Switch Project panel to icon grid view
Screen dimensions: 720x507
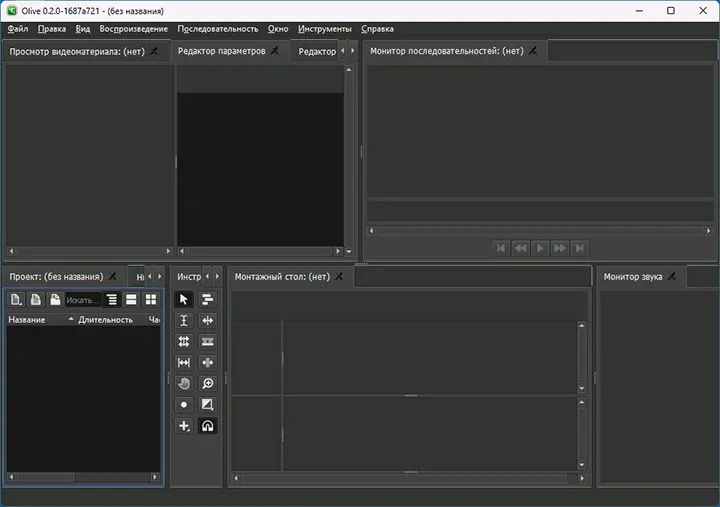click(x=151, y=299)
